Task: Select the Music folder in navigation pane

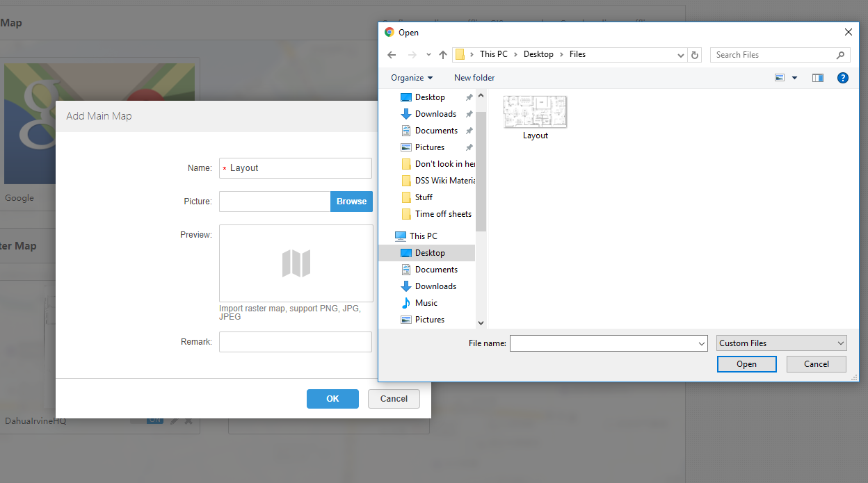Action: pyautogui.click(x=426, y=303)
